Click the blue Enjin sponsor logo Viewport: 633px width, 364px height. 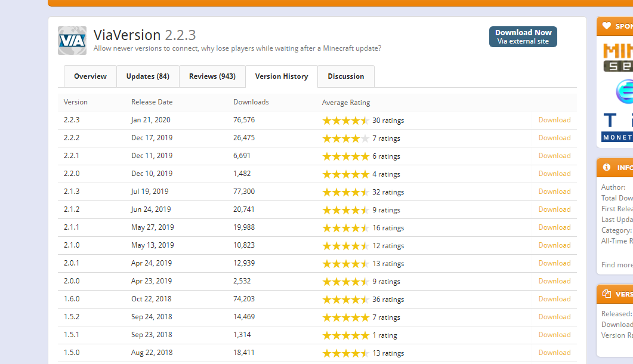[x=625, y=91]
